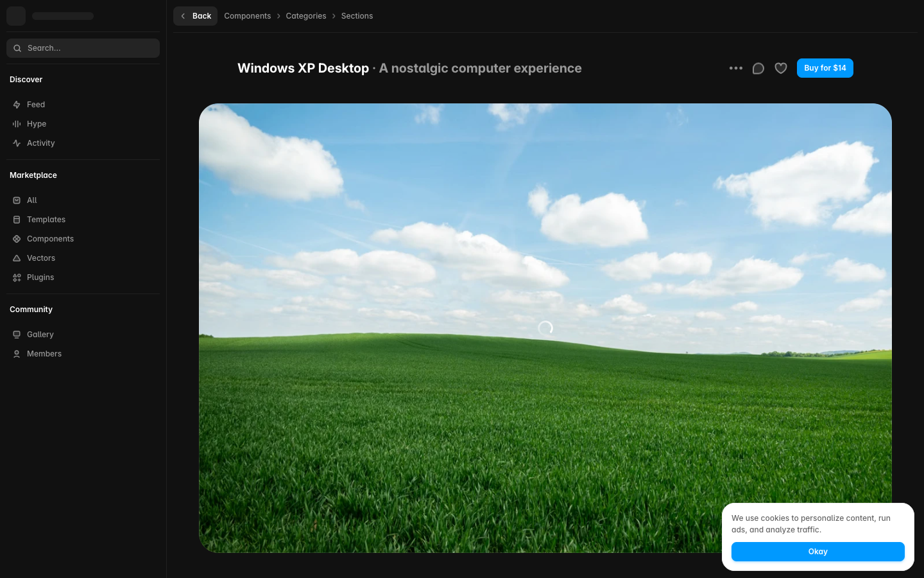Click the All marketplace bag icon

pos(17,200)
